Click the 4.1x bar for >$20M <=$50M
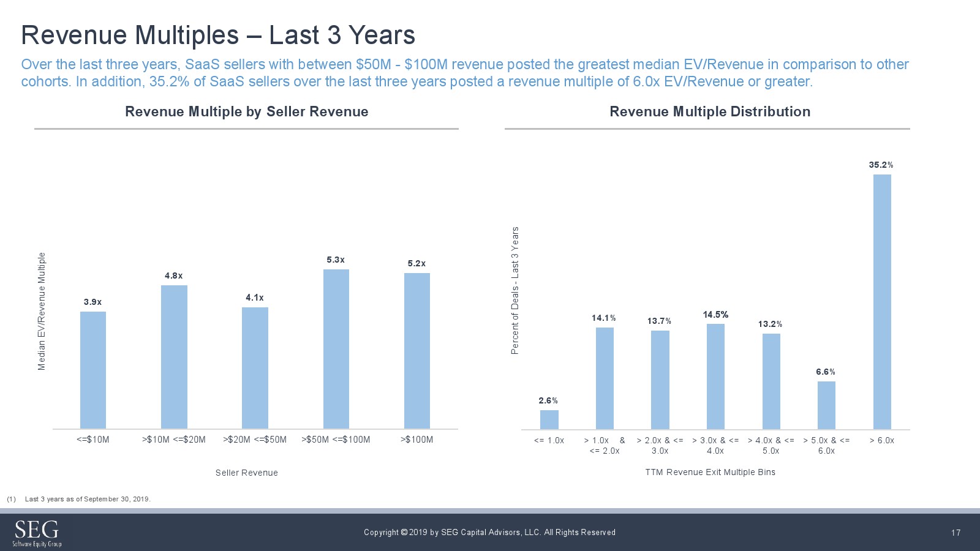 pos(255,367)
